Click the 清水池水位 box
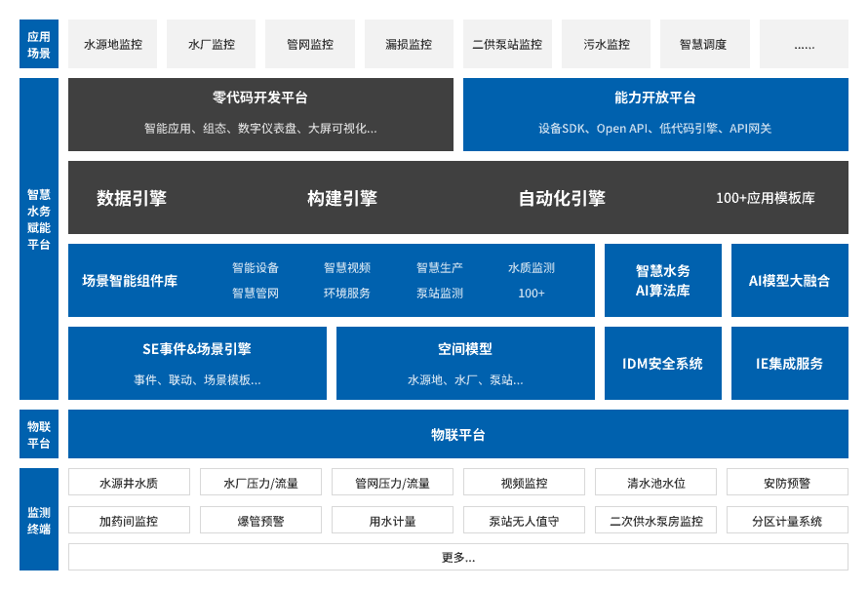This screenshot has height=590, width=868. click(x=655, y=482)
